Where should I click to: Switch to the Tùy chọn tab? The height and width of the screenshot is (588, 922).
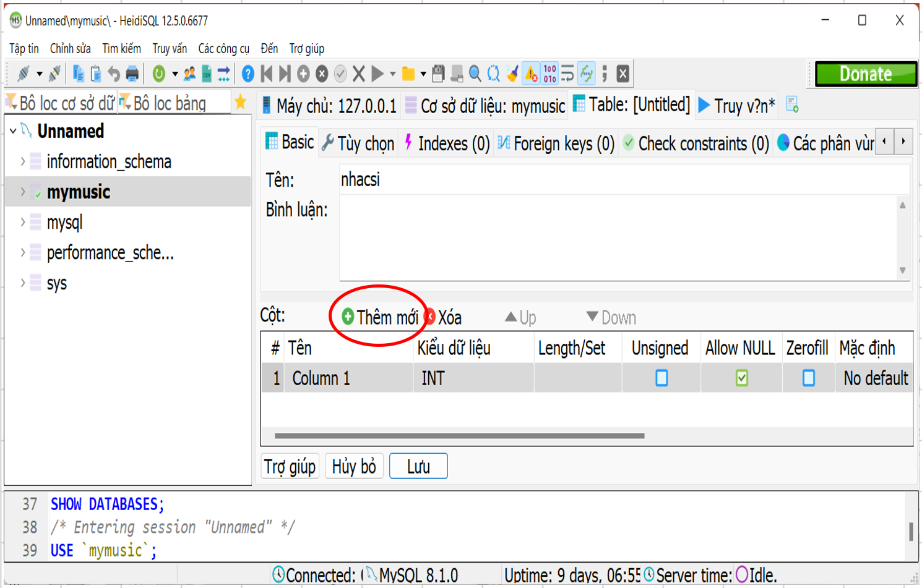tap(358, 143)
